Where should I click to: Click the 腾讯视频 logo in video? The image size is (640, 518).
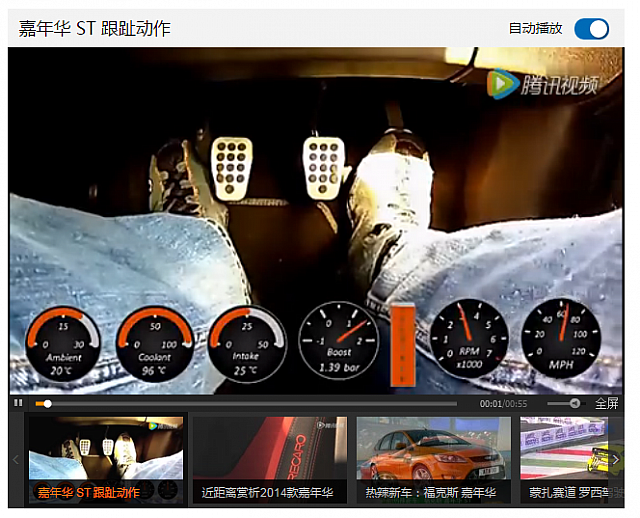543,85
